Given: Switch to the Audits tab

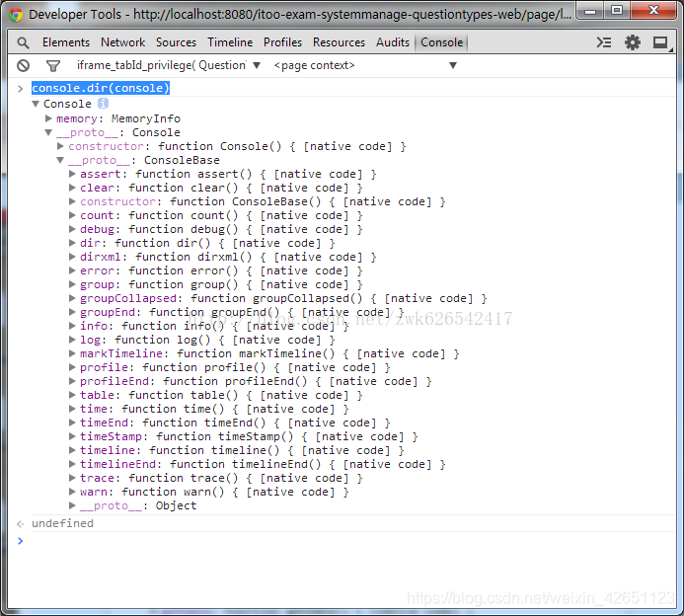Looking at the screenshot, I should coord(393,42).
